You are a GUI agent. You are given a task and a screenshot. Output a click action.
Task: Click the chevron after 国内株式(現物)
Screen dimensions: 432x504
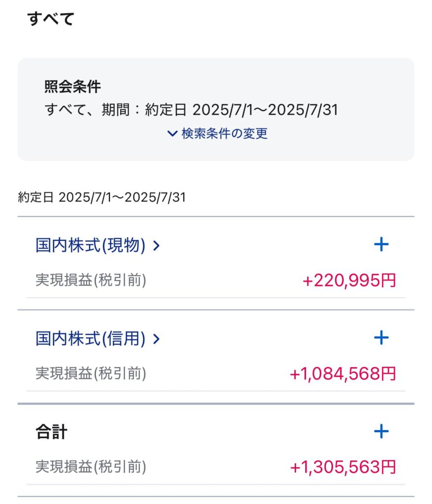pyautogui.click(x=157, y=246)
